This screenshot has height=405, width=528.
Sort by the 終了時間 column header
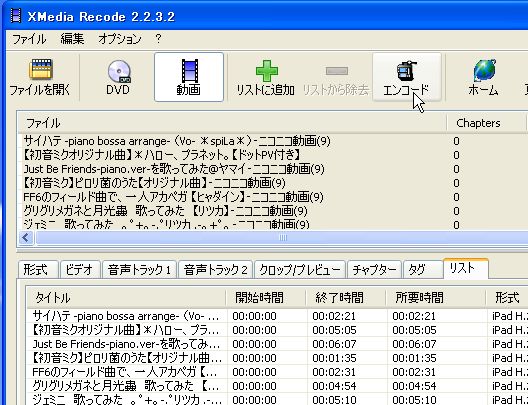(346, 298)
